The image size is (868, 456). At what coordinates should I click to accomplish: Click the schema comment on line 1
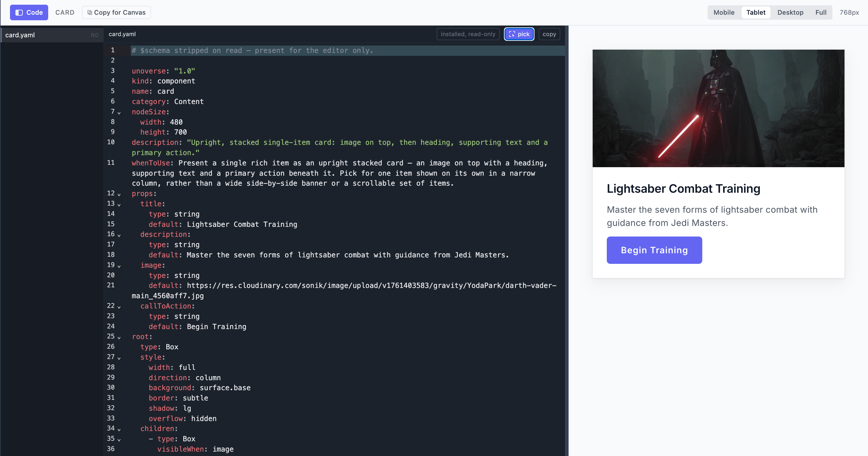[252, 51]
